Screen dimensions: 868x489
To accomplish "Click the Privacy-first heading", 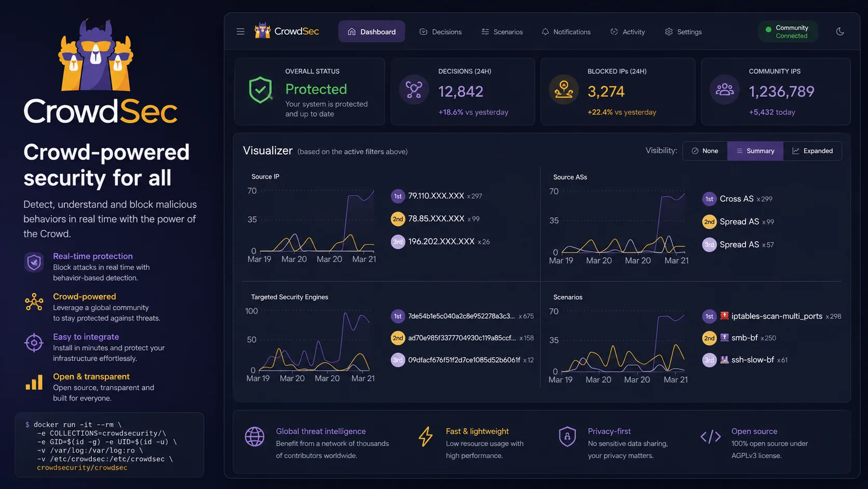I will [609, 431].
